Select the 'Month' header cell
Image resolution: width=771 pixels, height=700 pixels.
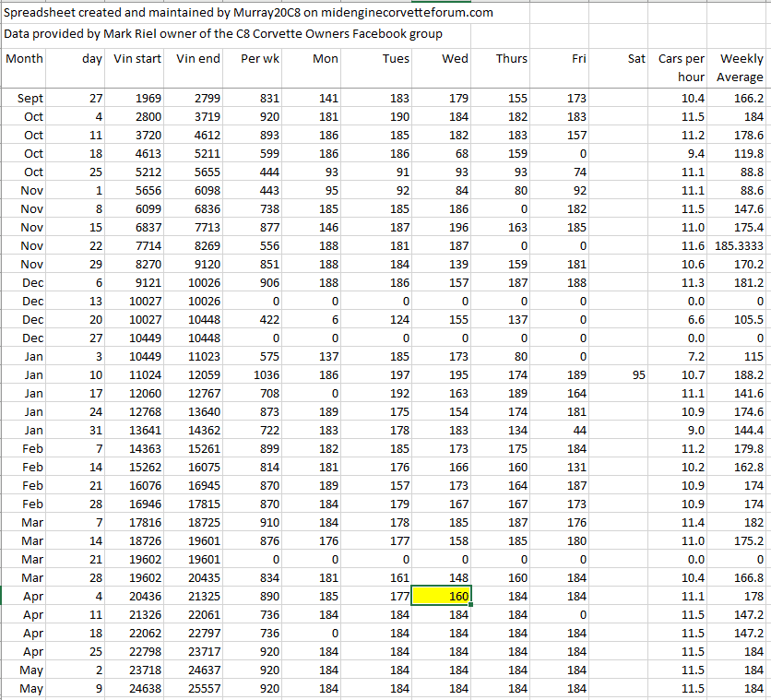pyautogui.click(x=25, y=59)
